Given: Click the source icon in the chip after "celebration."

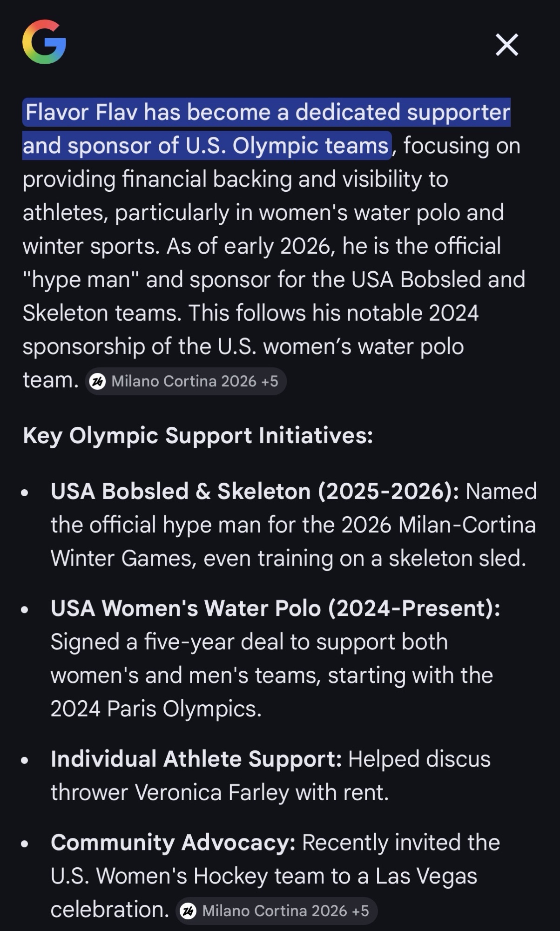Looking at the screenshot, I should (188, 911).
